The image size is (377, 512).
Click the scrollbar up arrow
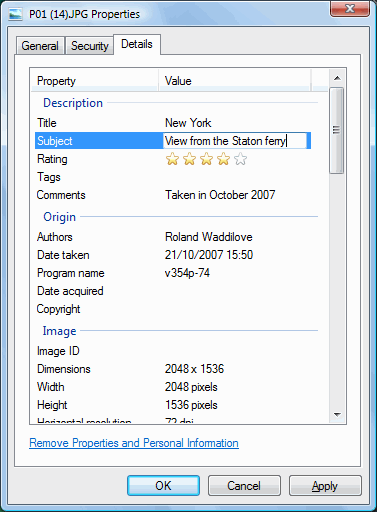(x=337, y=78)
